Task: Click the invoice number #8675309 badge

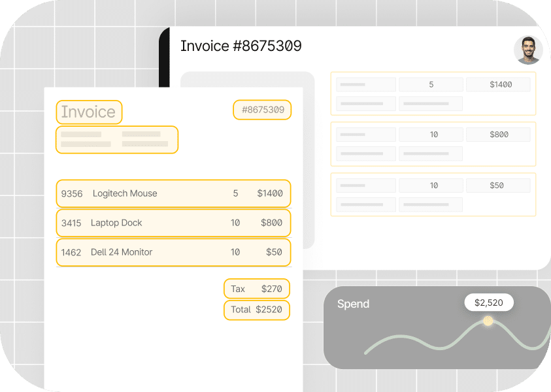Action: 261,110
